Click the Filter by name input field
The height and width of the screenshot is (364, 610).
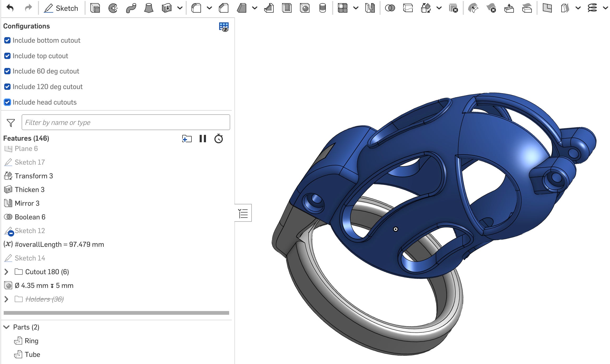coord(126,122)
